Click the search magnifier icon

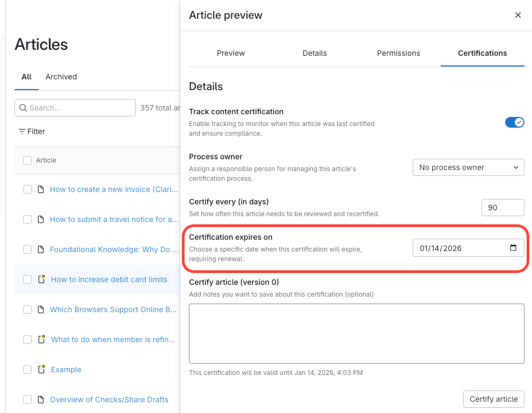[23, 108]
